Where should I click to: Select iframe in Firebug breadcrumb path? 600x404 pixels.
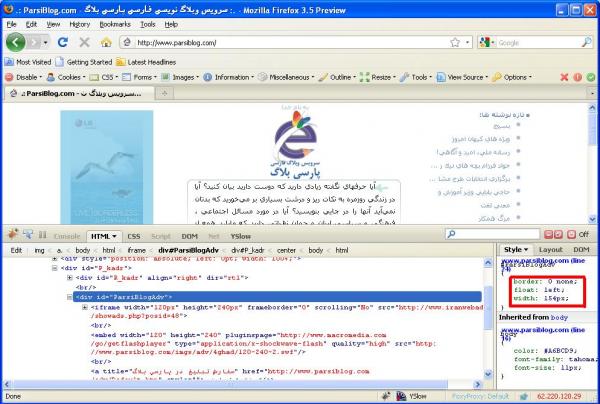[x=136, y=250]
